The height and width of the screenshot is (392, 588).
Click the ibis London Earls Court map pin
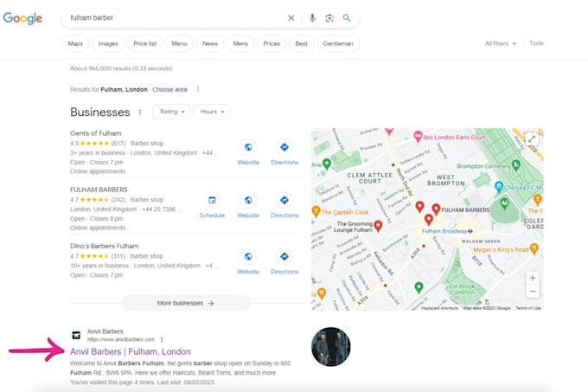pyautogui.click(x=418, y=137)
